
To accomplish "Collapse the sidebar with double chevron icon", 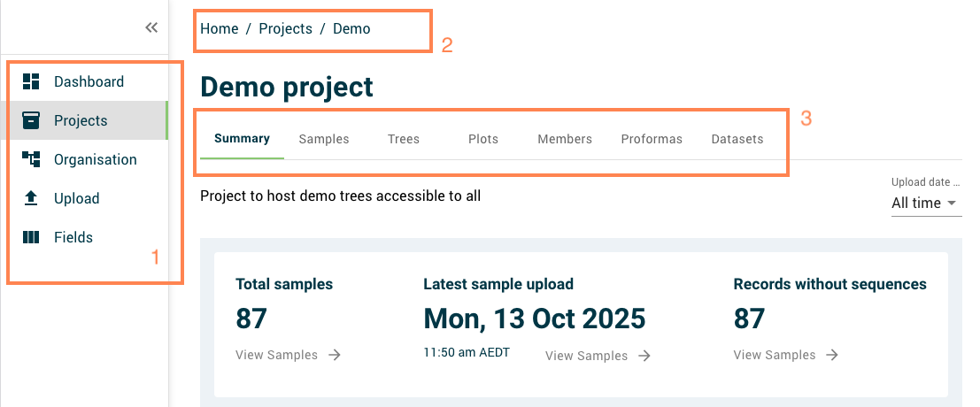I will tap(151, 27).
